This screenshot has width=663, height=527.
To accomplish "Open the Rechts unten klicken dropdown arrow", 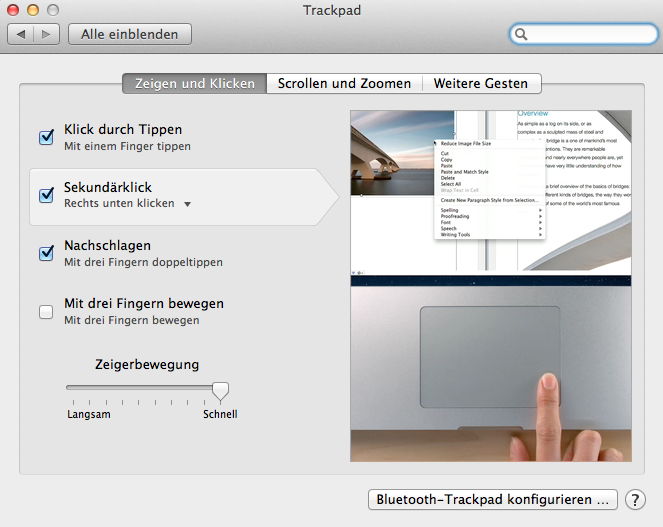I will click(187, 204).
